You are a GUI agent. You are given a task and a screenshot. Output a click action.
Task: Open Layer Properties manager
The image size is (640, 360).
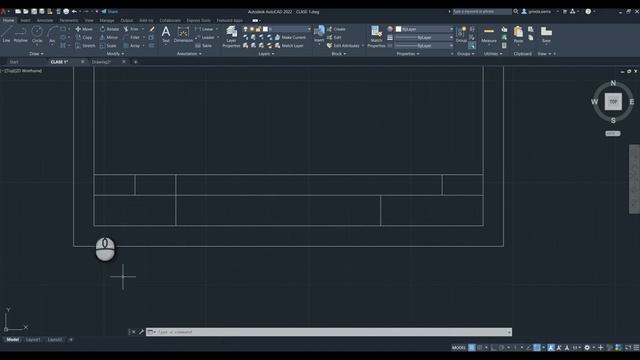[x=231, y=36]
